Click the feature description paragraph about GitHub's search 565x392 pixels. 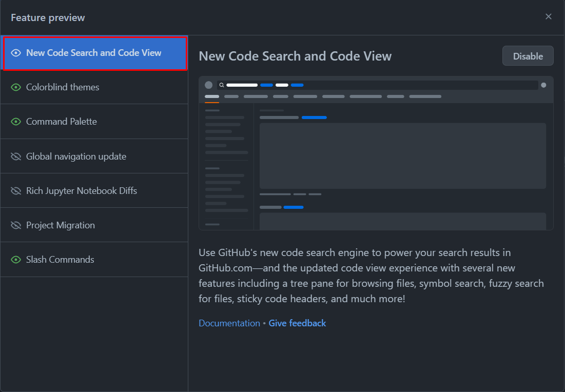[371, 276]
